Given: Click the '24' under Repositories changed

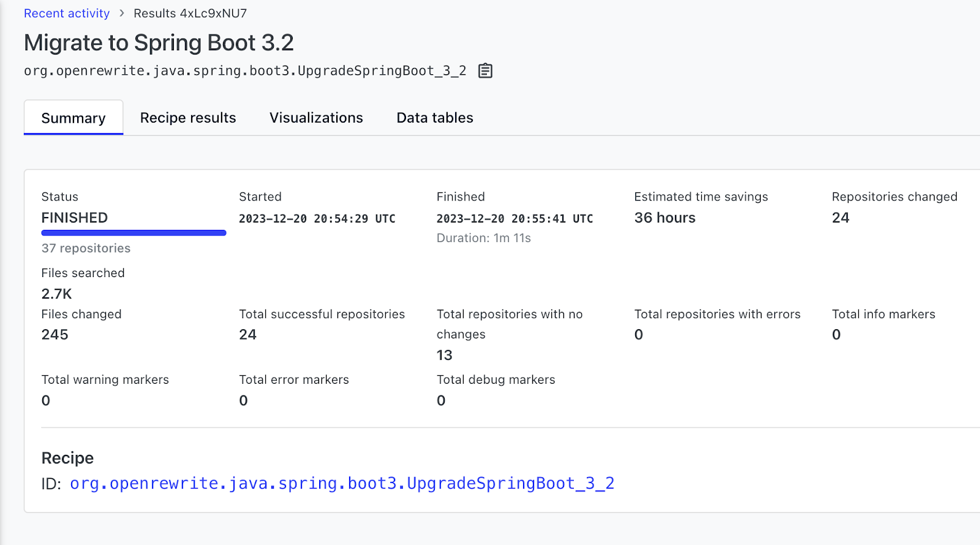Looking at the screenshot, I should tap(840, 218).
